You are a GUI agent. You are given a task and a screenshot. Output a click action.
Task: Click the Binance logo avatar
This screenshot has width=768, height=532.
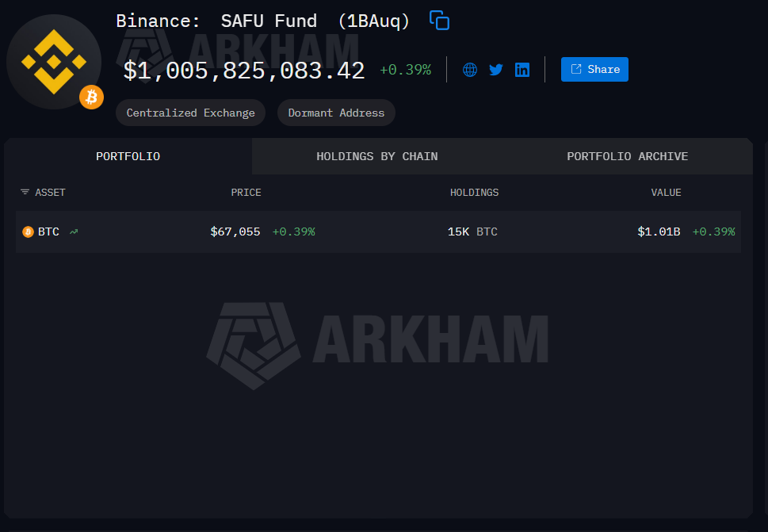pyautogui.click(x=54, y=62)
